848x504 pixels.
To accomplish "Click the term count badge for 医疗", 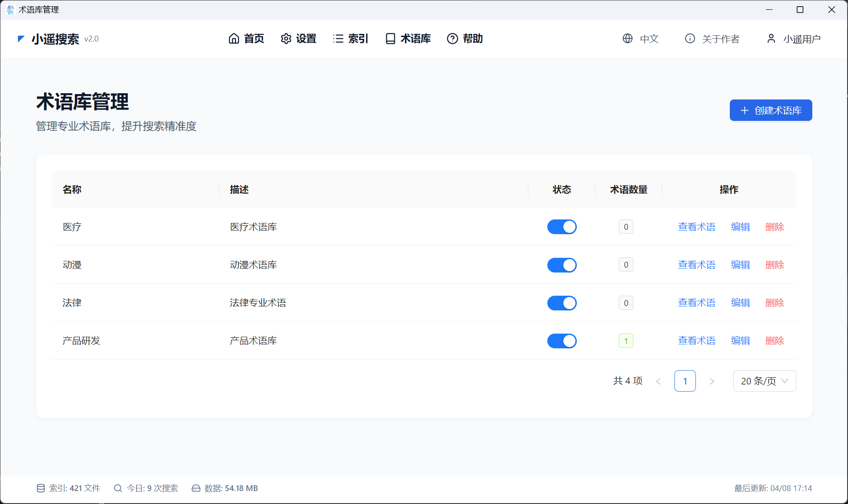I will pos(626,227).
